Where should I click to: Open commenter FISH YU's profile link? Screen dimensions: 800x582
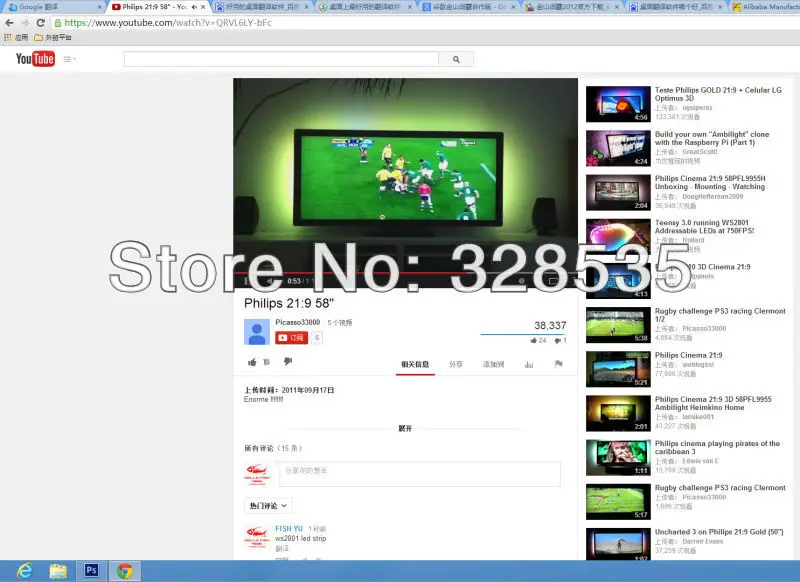pos(289,528)
